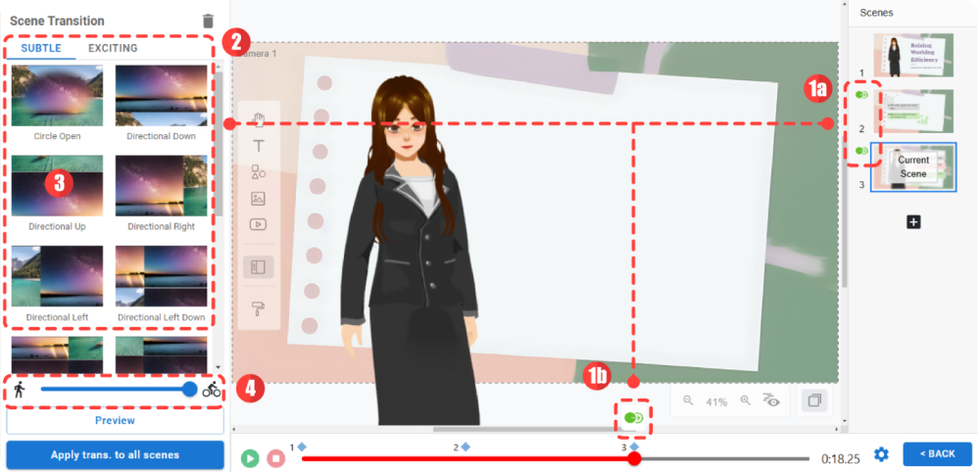Preview the selected transition
980x472 pixels.
tap(115, 420)
